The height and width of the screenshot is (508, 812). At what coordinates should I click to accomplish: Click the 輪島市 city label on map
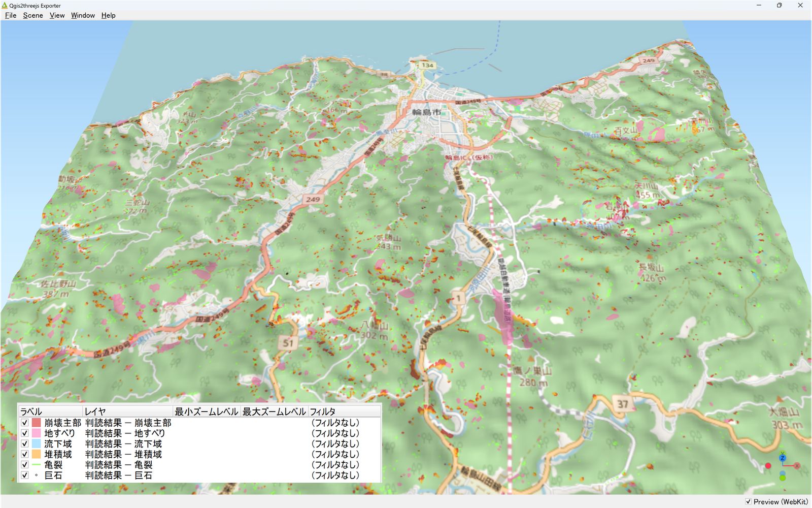coord(426,112)
